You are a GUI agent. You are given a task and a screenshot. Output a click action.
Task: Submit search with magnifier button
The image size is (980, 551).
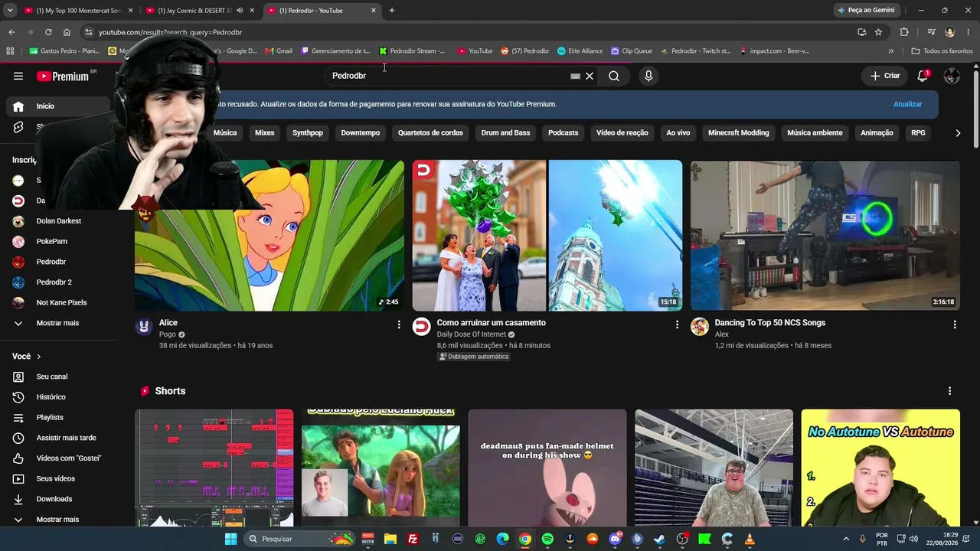(x=614, y=76)
